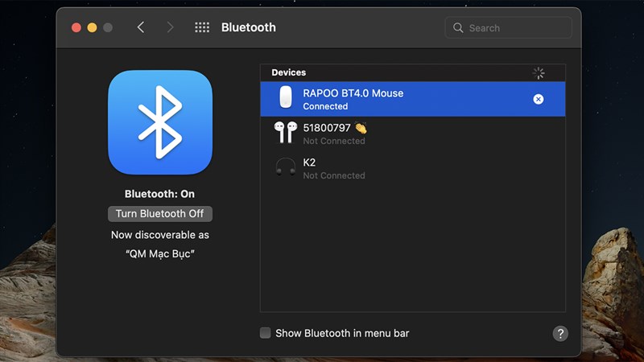Remove the RAPOO BT4.0 Mouse device
The width and height of the screenshot is (644, 362).
point(538,99)
